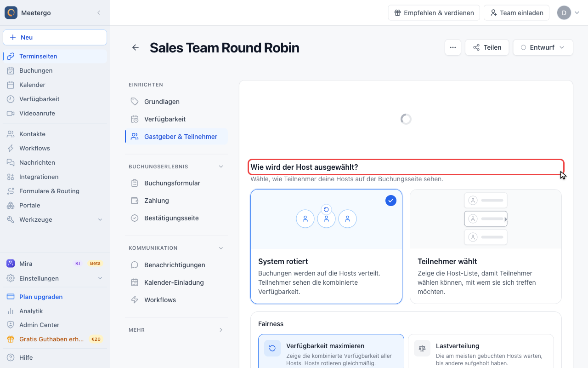Viewport: 588px width, 368px height.
Task: Expand the Mehr section
Action: [221, 330]
